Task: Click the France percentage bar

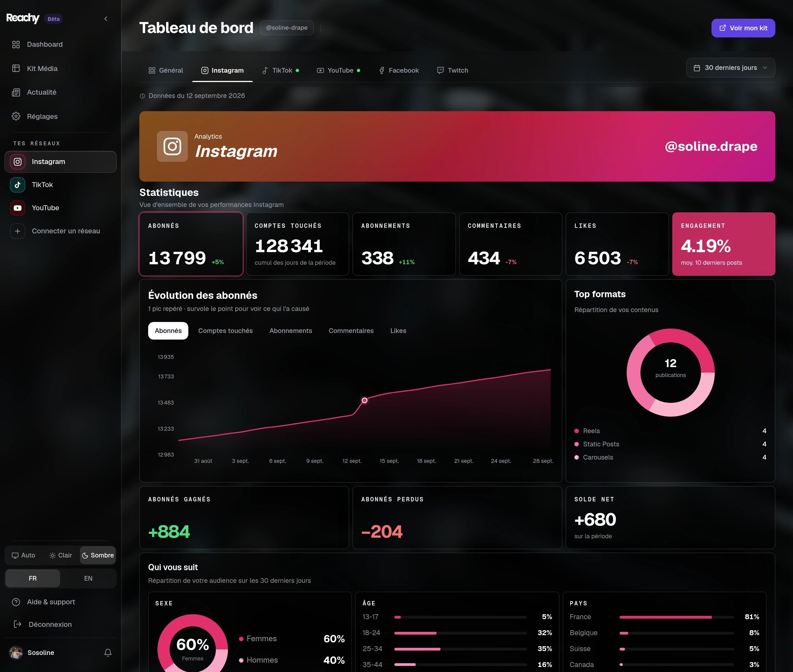Action: (x=676, y=617)
